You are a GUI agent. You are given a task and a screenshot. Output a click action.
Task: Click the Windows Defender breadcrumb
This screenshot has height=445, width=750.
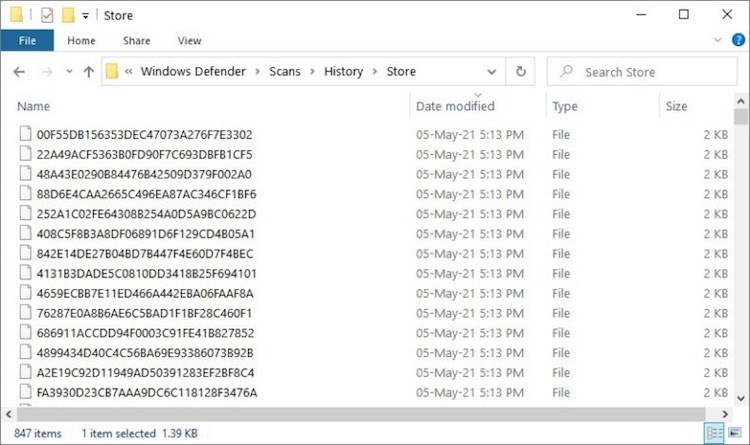point(193,71)
